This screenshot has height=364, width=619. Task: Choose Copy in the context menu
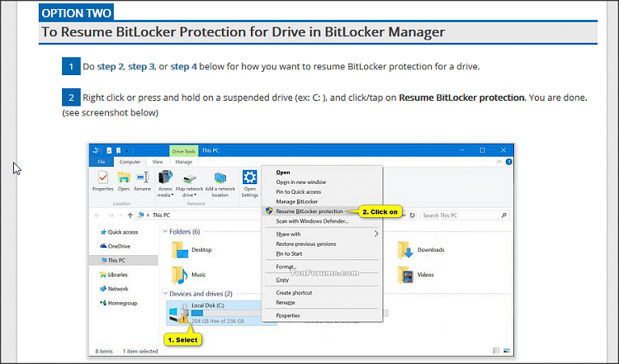coord(282,280)
